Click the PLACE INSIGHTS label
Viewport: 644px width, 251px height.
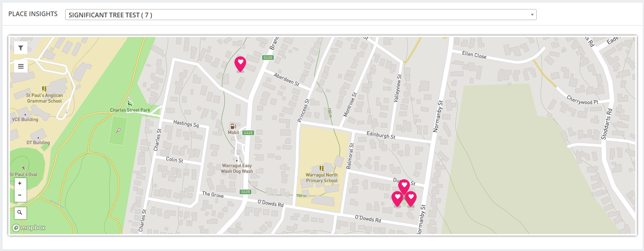(33, 14)
